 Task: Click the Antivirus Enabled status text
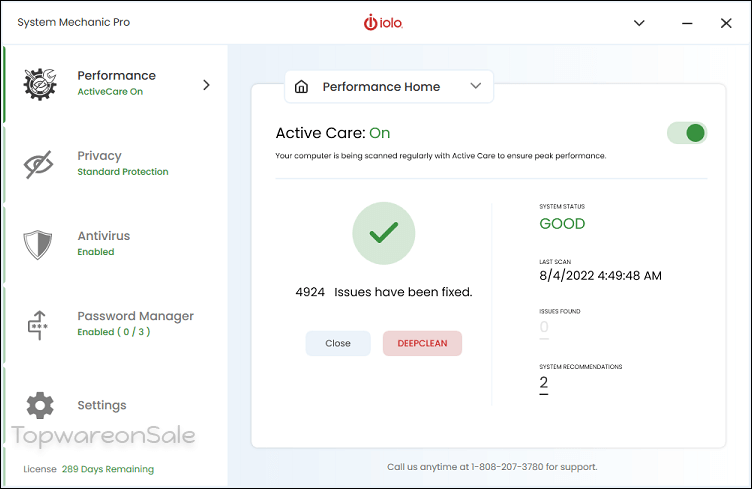(96, 252)
